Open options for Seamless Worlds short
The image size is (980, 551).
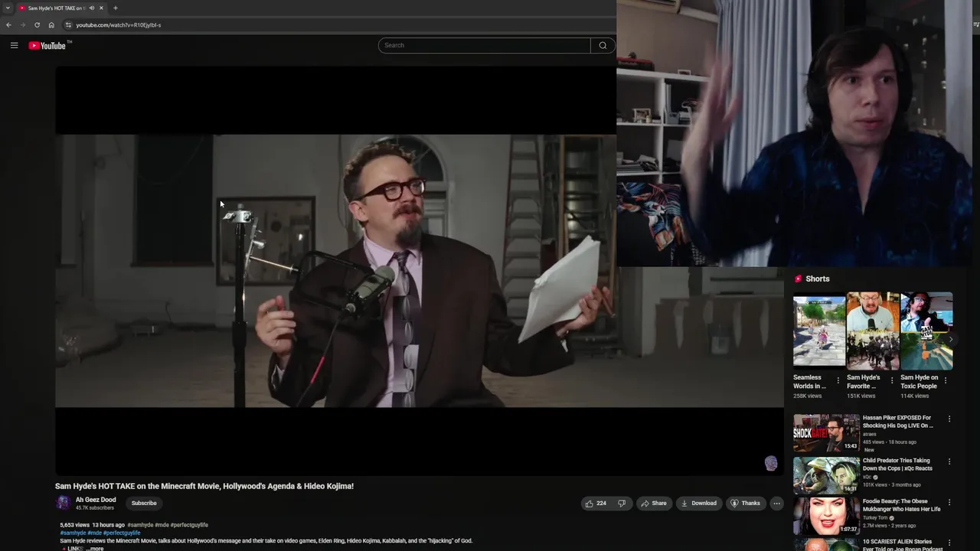click(x=838, y=380)
